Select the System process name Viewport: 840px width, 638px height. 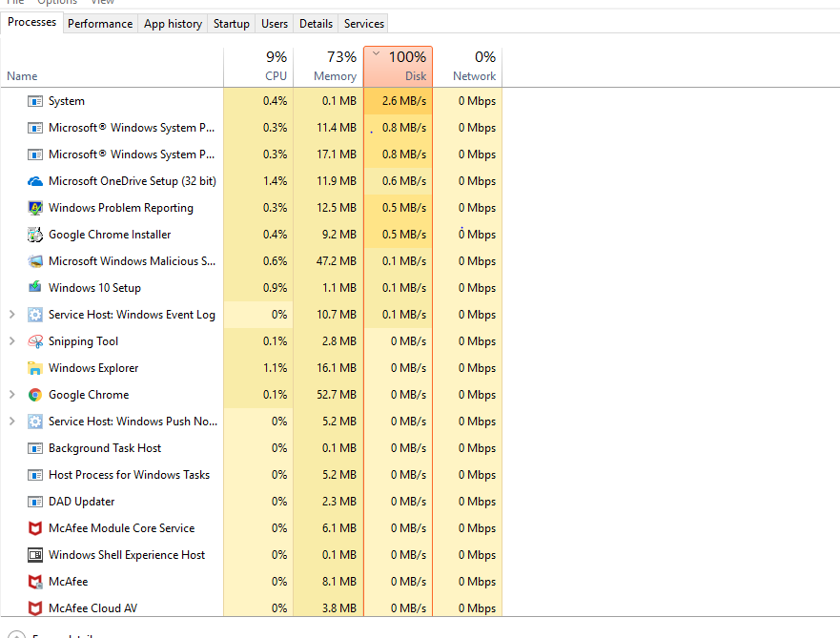(x=67, y=101)
